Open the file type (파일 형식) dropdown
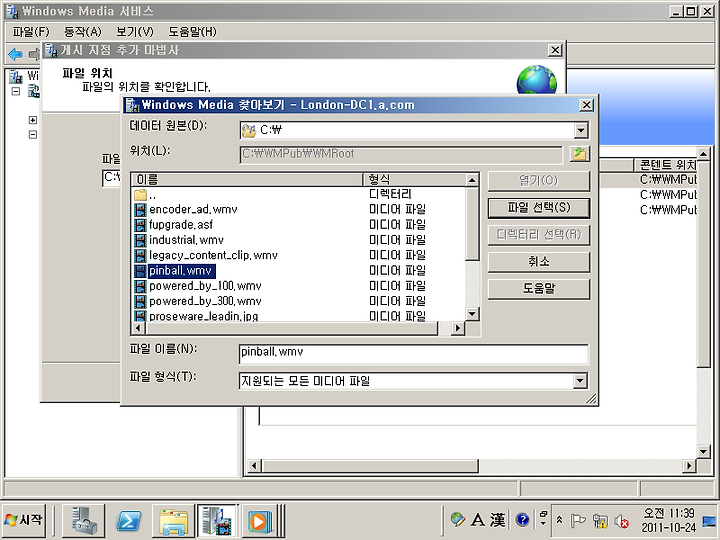720x540 pixels. 580,381
